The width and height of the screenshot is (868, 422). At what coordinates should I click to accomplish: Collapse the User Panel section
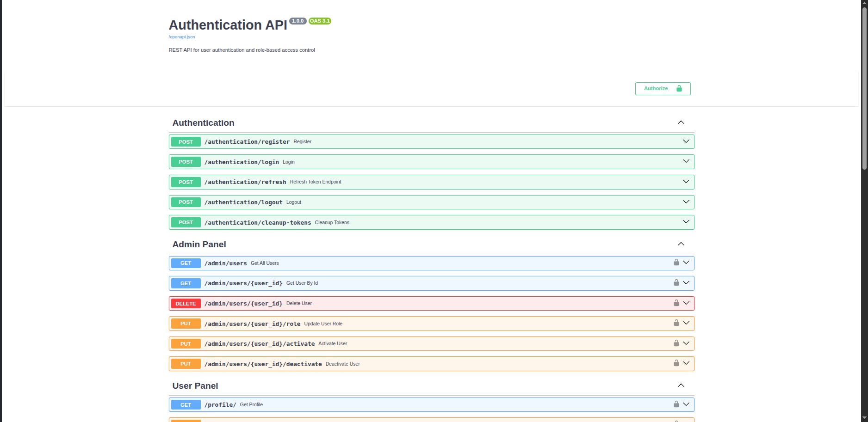[681, 385]
